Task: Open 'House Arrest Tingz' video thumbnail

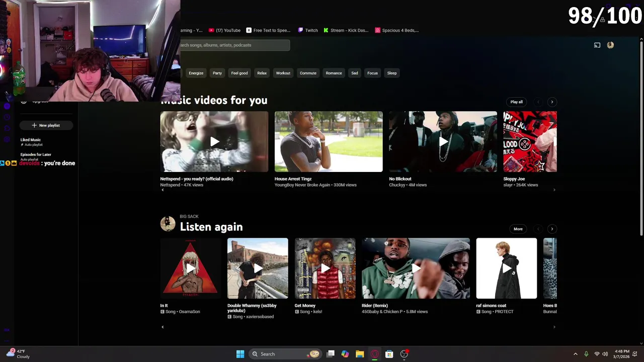Action: point(329,142)
